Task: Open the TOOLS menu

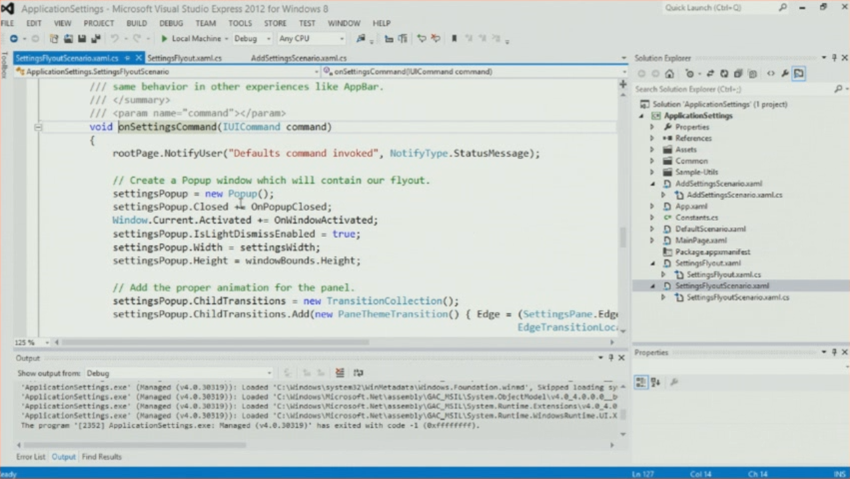Action: click(240, 23)
